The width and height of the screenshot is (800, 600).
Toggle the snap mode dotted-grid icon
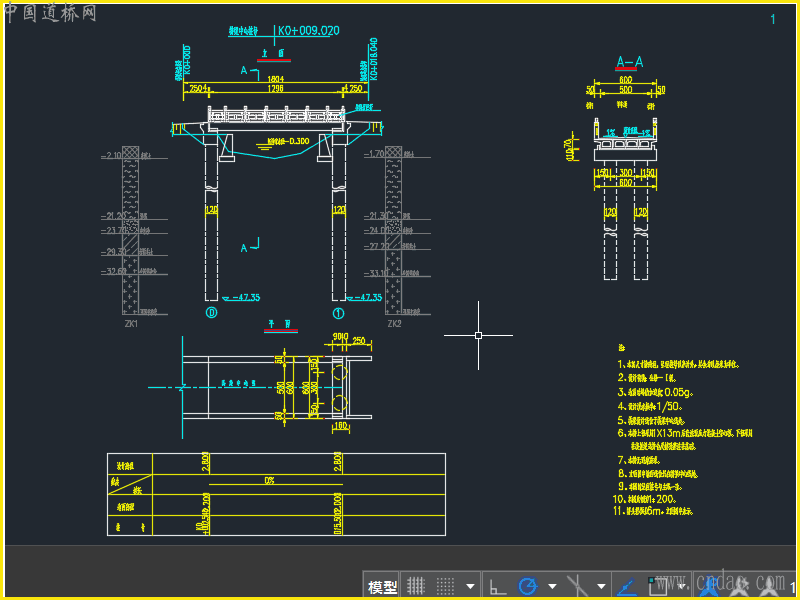click(445, 586)
